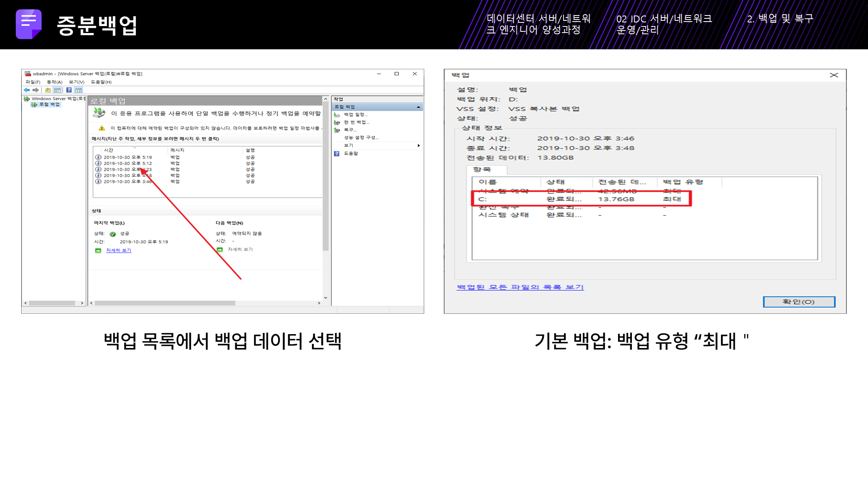Image resolution: width=868 pixels, height=489 pixels.
Task: Click the 확인(O) button in the backup dialog
Action: coord(798,302)
